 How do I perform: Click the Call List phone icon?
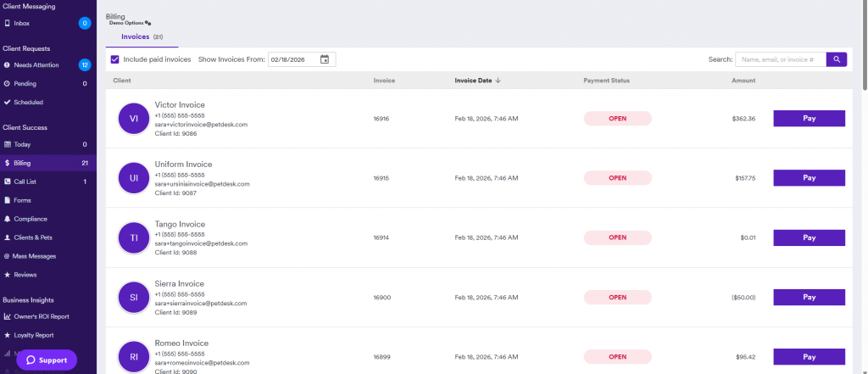7,181
